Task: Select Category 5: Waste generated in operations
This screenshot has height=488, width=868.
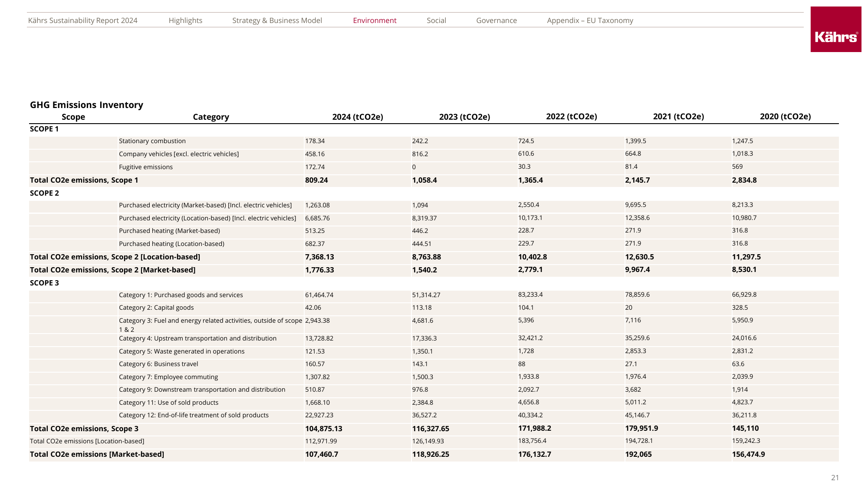Action: pyautogui.click(x=181, y=351)
